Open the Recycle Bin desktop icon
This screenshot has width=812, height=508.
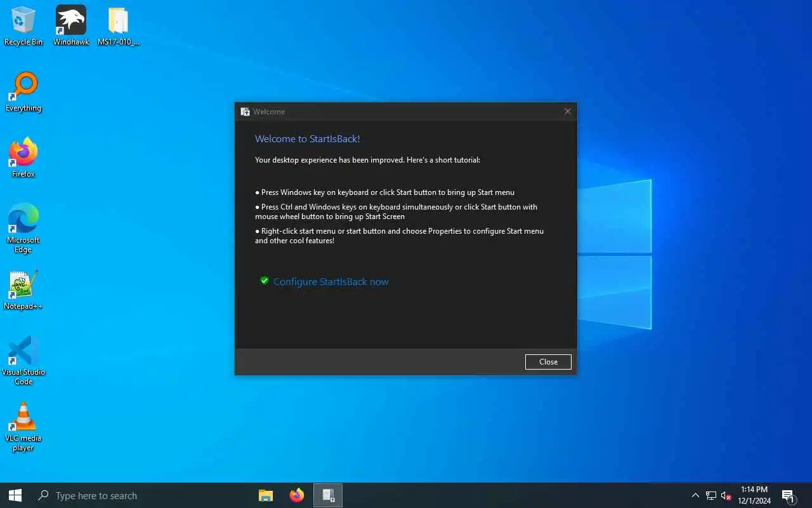(x=23, y=26)
